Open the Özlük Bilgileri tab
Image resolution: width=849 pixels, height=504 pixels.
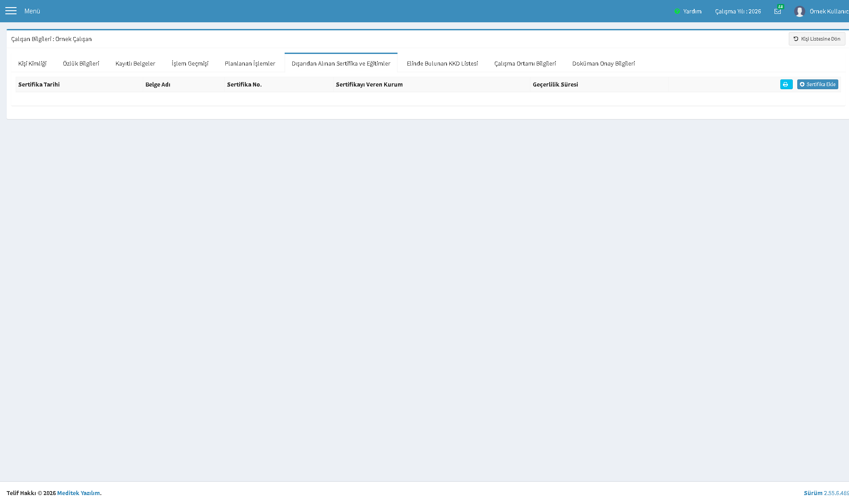[81, 63]
